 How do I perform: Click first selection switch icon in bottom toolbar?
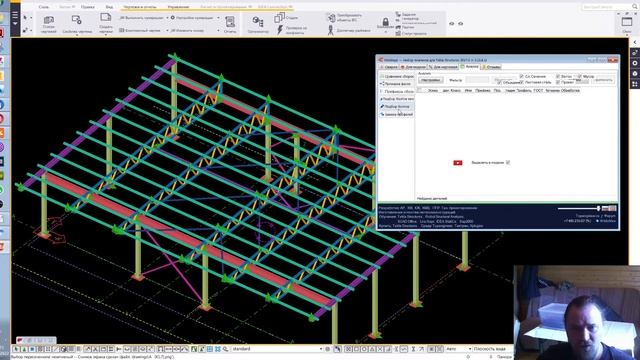click(x=16, y=349)
